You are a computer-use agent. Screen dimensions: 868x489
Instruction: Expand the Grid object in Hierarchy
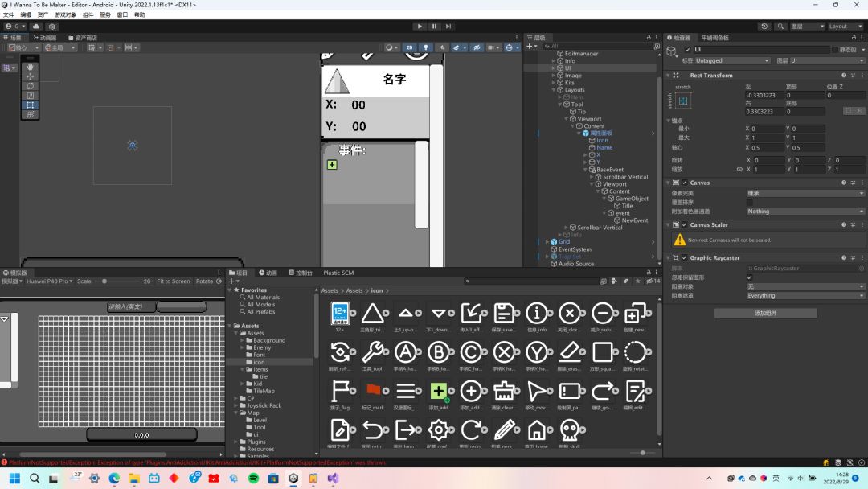tap(547, 241)
